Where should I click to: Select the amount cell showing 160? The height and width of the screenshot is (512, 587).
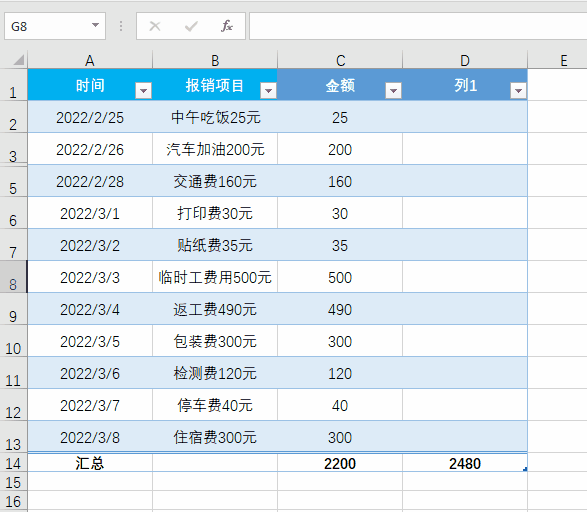point(340,181)
